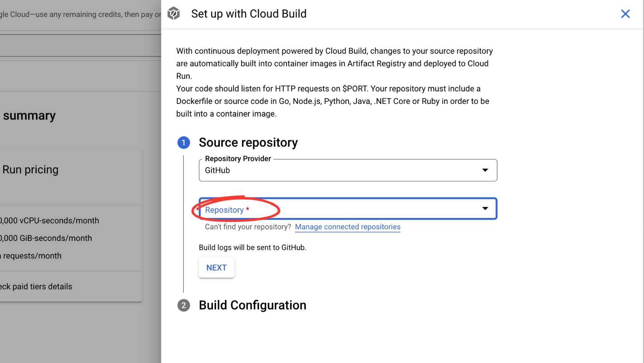Click the Cloud Build hexagon icon
Screen dimensions: 644x363
coord(174,13)
